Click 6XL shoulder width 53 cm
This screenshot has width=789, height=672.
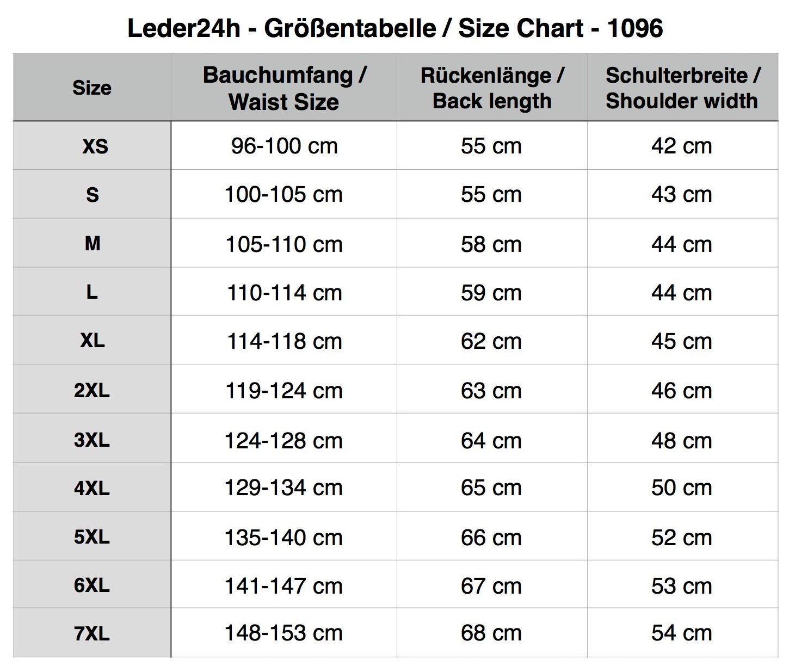[x=681, y=586]
